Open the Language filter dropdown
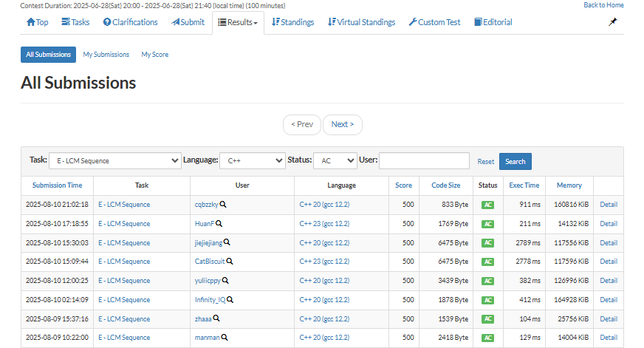The image size is (644, 348). [x=253, y=160]
